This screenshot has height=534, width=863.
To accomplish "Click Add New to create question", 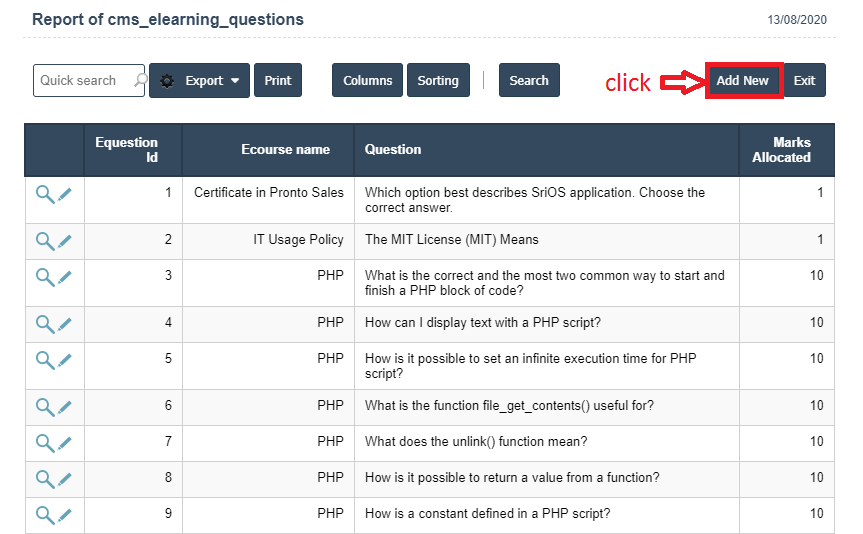I will click(x=743, y=81).
